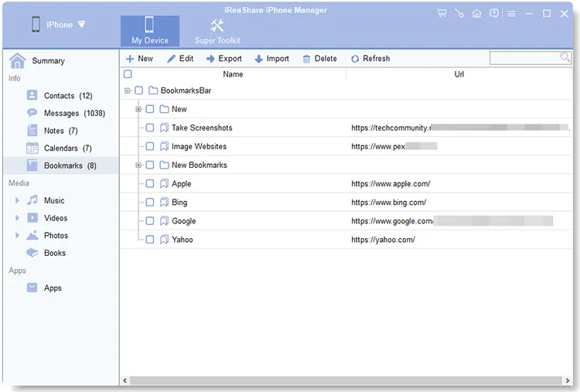
Task: Click the Summary house icon
Action: [x=17, y=60]
